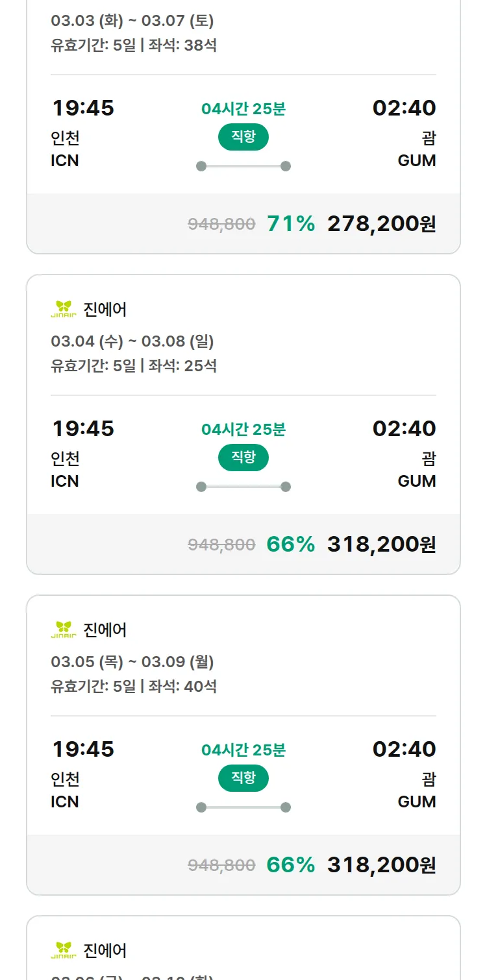Tap the 직항 badge in the 03.03 flight card
Viewport: 487px width, 980px height.
(x=243, y=137)
